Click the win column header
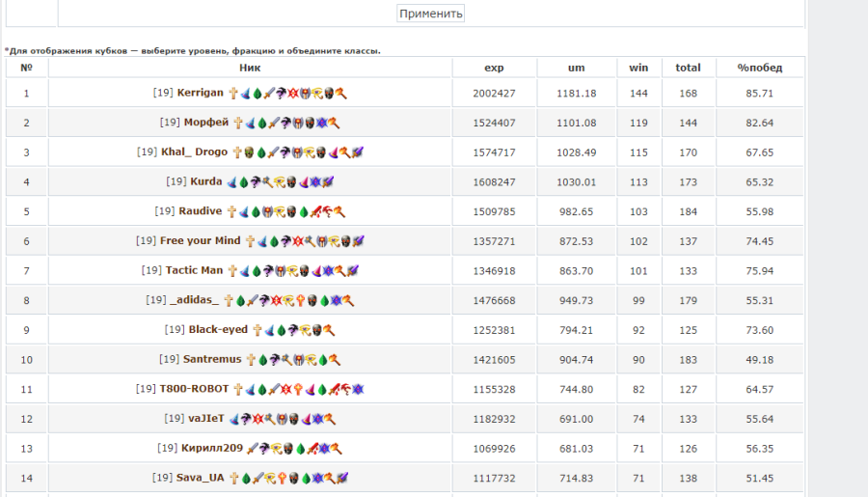This screenshot has width=868, height=497. (638, 68)
